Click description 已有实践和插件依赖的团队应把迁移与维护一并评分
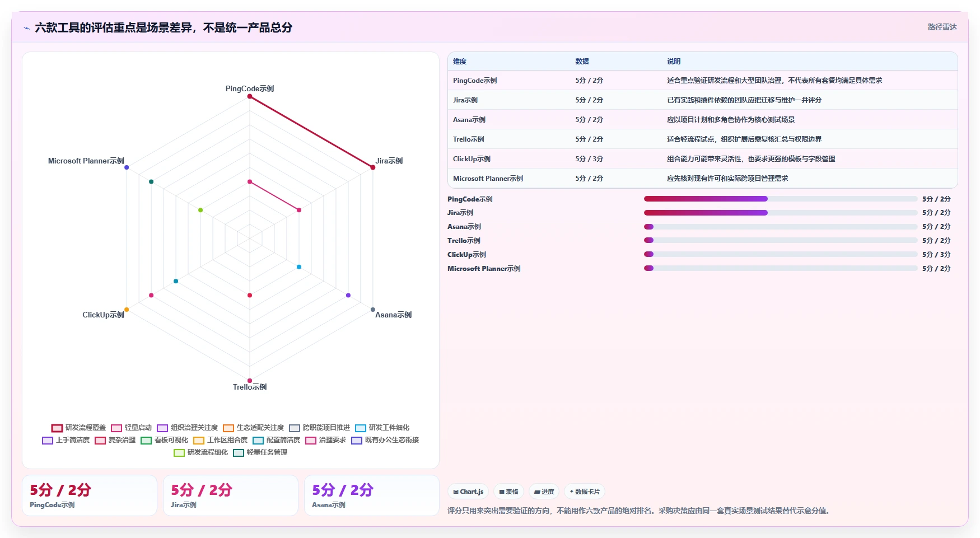This screenshot has width=980, height=538. (x=744, y=100)
